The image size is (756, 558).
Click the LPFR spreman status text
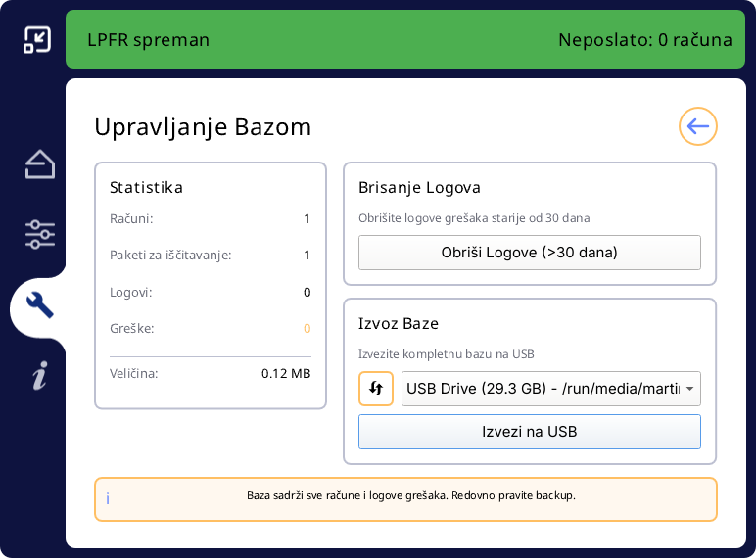coord(149,40)
